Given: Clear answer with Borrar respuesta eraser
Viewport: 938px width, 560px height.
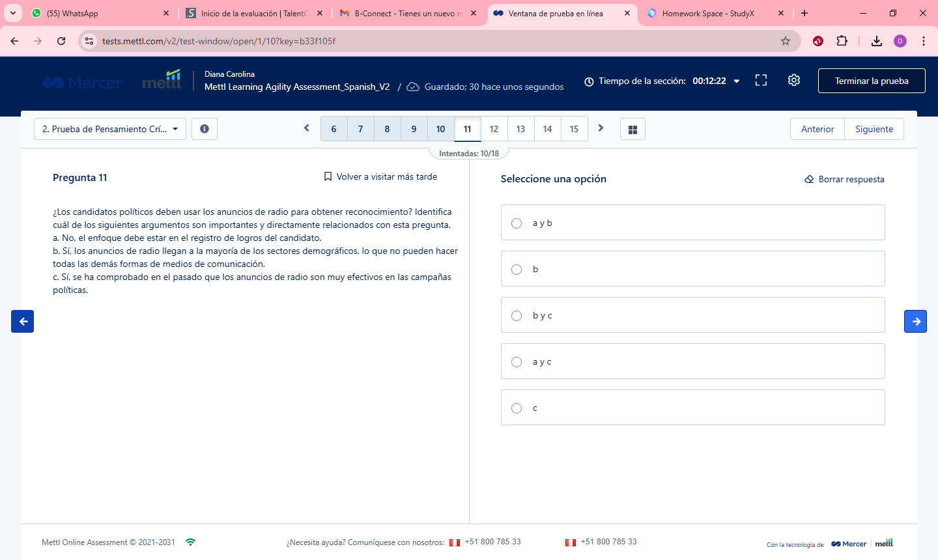Looking at the screenshot, I should click(x=844, y=179).
